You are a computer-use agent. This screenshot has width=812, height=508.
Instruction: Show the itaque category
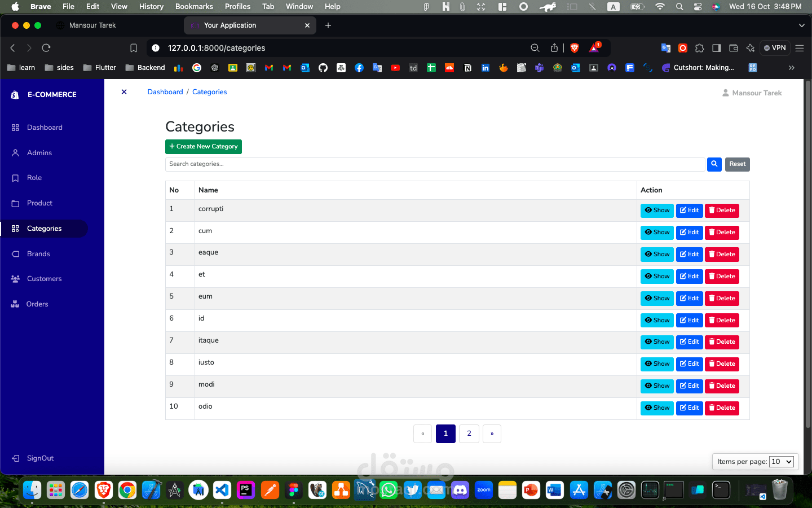[x=657, y=342]
